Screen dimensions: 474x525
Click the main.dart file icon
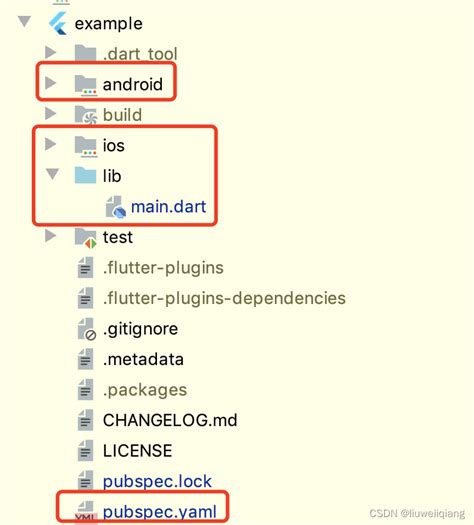coord(116,207)
